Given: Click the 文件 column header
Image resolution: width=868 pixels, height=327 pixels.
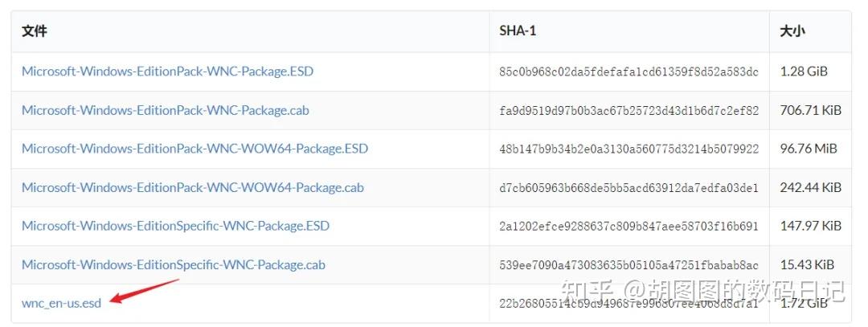Looking at the screenshot, I should point(35,31).
